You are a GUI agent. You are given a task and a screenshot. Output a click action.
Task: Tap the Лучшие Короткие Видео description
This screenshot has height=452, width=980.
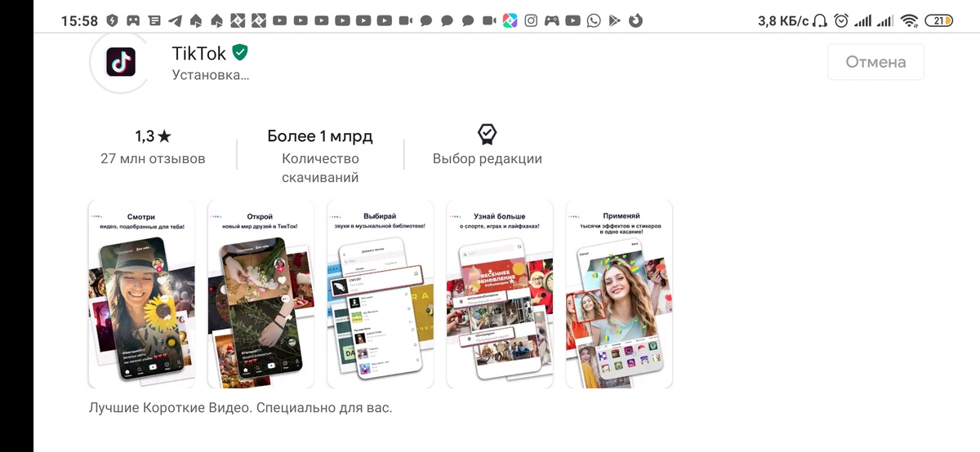pos(240,406)
